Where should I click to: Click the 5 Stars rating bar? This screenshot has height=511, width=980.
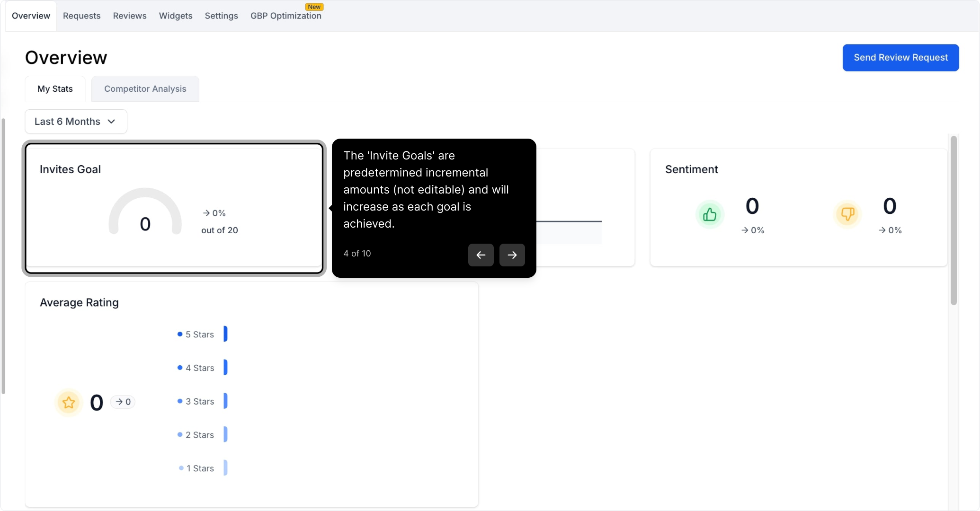225,334
